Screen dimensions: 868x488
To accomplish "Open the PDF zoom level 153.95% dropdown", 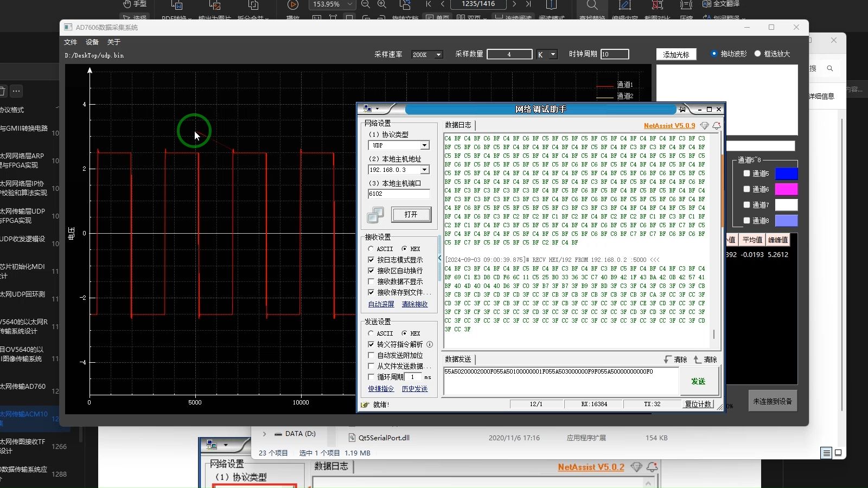I will (350, 4).
